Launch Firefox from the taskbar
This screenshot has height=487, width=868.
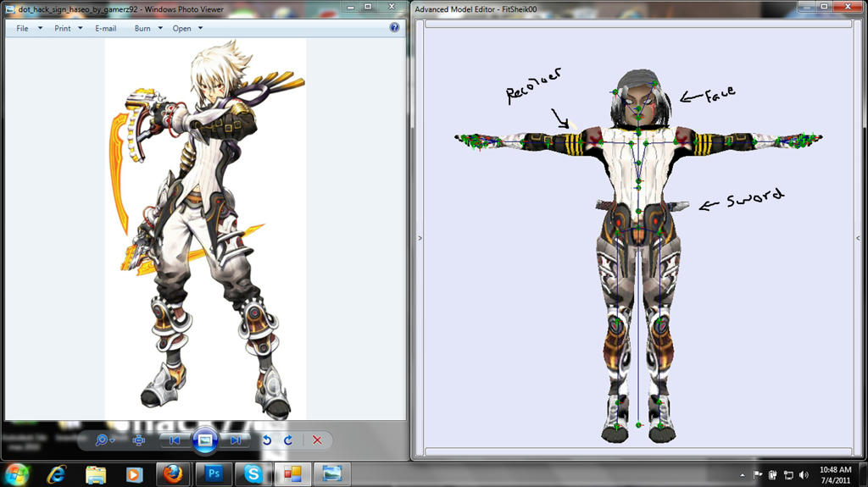point(174,473)
